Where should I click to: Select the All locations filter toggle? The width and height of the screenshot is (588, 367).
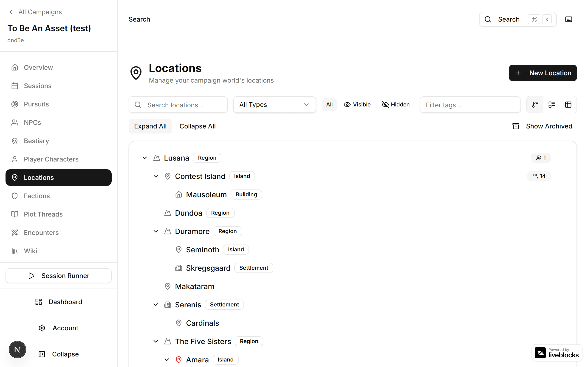coord(329,104)
